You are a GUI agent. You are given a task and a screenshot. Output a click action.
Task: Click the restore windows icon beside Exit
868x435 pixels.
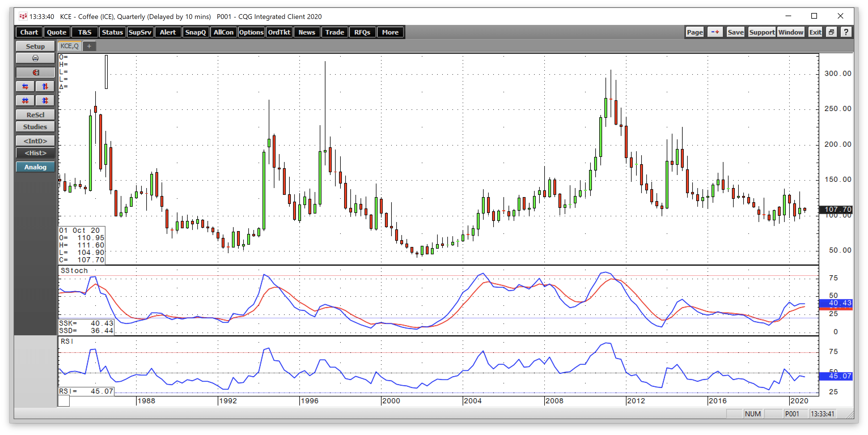tap(831, 32)
